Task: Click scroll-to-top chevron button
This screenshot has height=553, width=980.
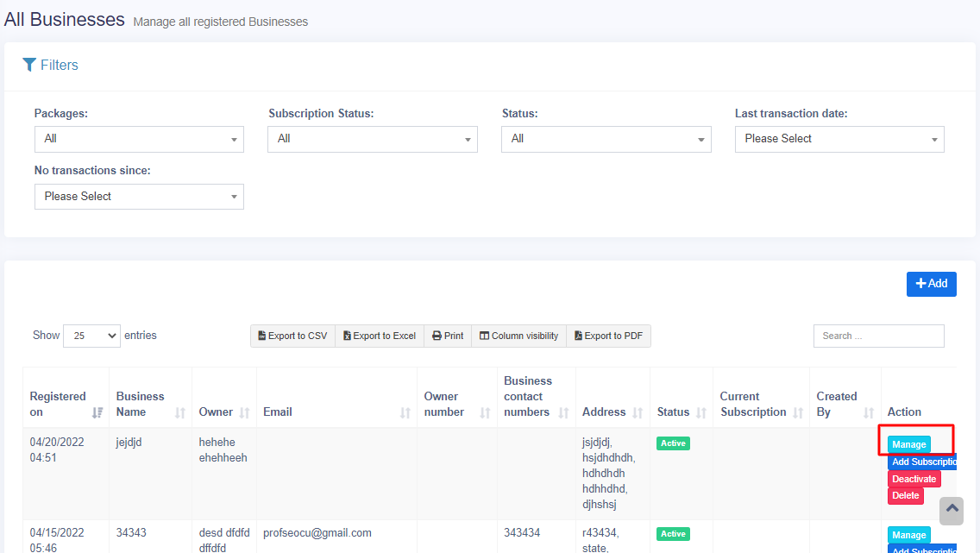Action: 952,510
